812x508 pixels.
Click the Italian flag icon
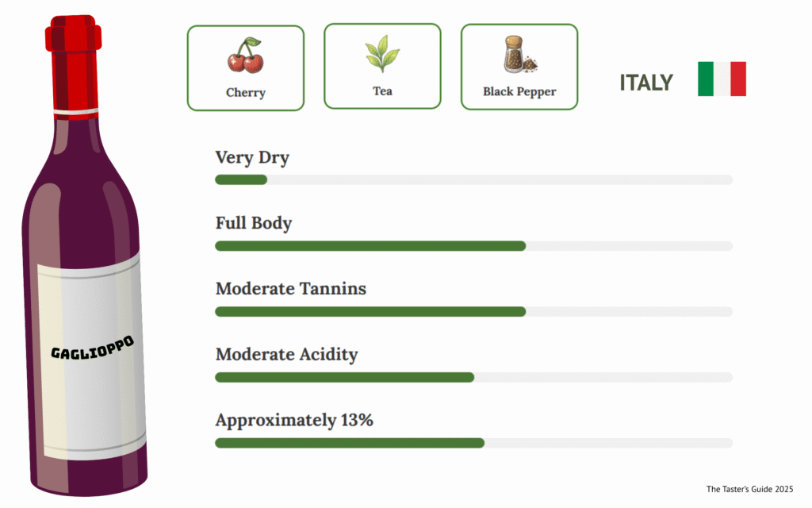tap(722, 79)
